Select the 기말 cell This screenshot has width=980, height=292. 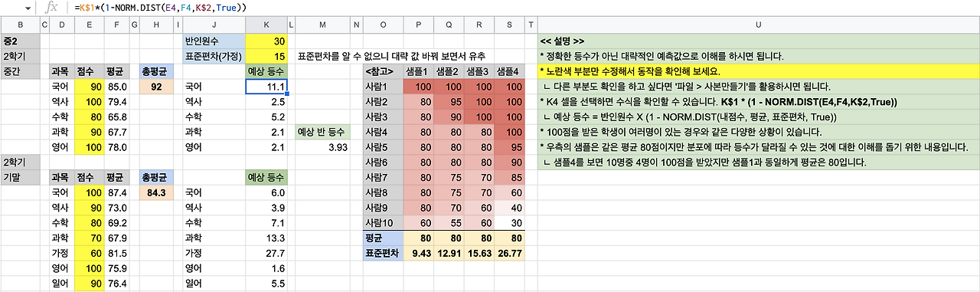[20, 177]
